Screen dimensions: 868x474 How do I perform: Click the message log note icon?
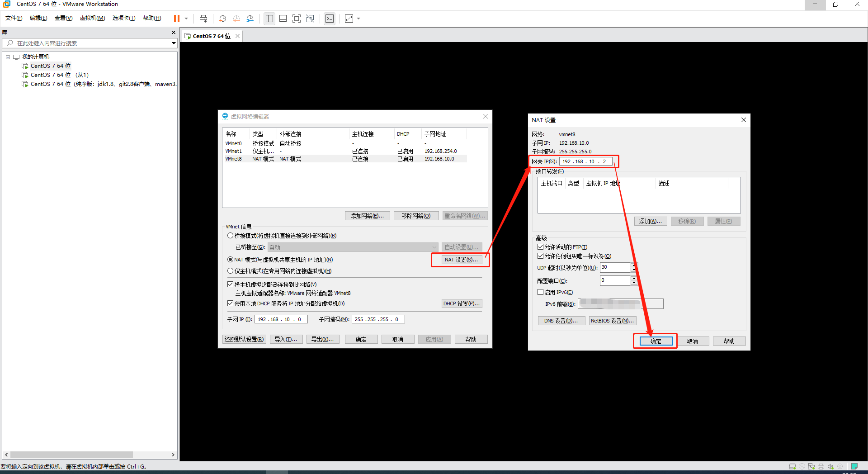pos(854,466)
